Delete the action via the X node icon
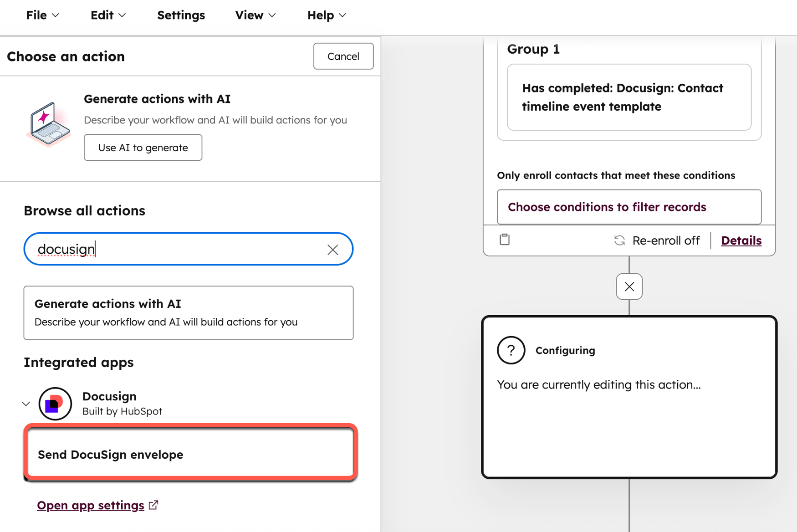 click(629, 287)
